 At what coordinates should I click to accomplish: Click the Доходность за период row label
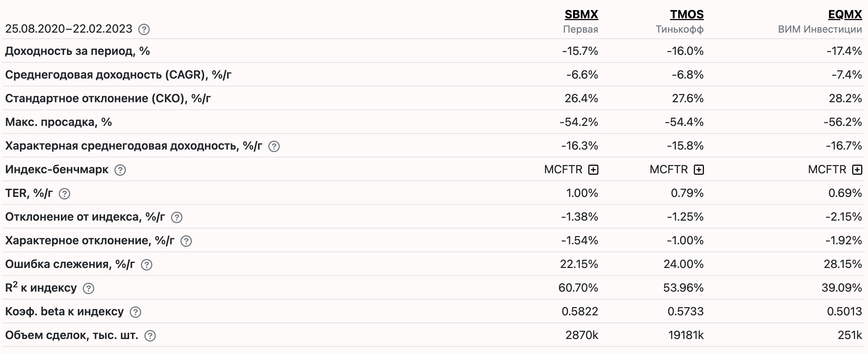click(77, 51)
